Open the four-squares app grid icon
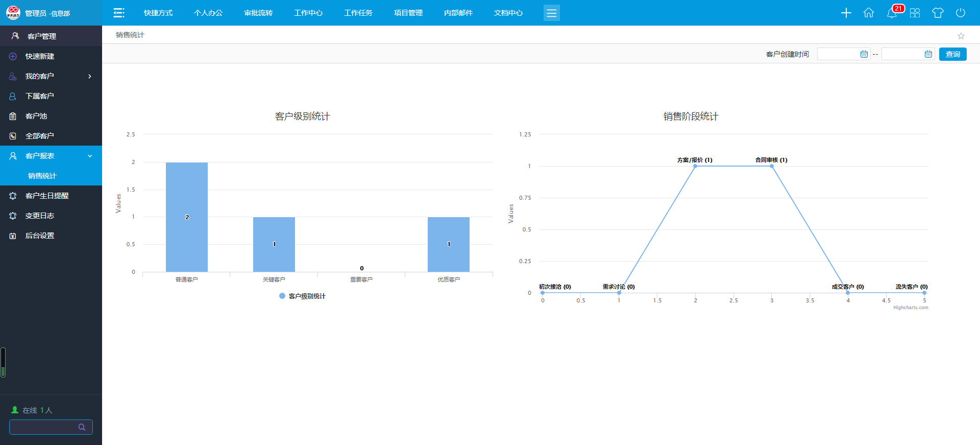980x445 pixels. click(915, 13)
